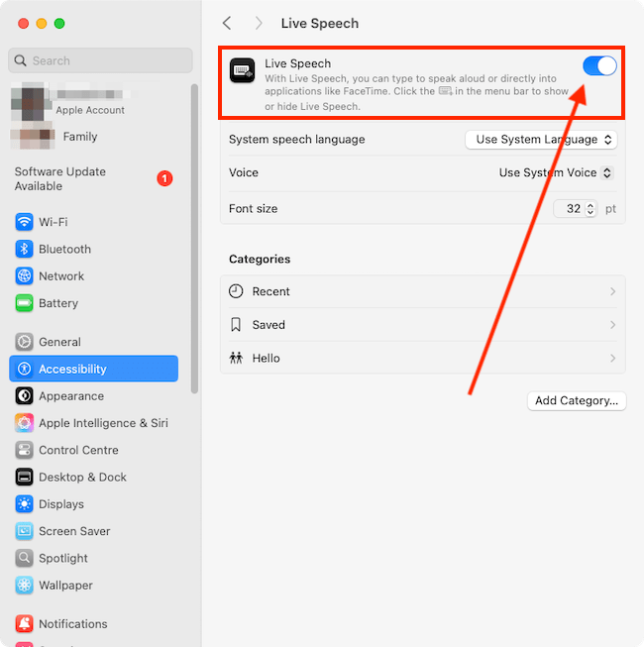This screenshot has height=647, width=644.
Task: Select the Displays icon in sidebar
Action: 25,503
